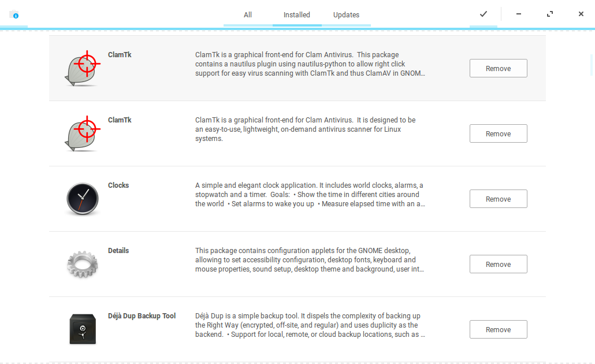Click the vertical scrollbar on the right edge

click(592, 65)
